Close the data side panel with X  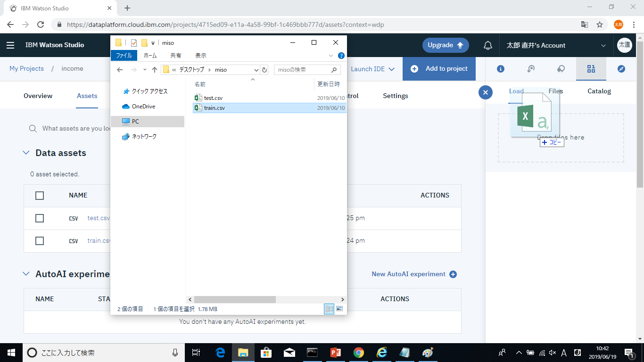pos(486,92)
